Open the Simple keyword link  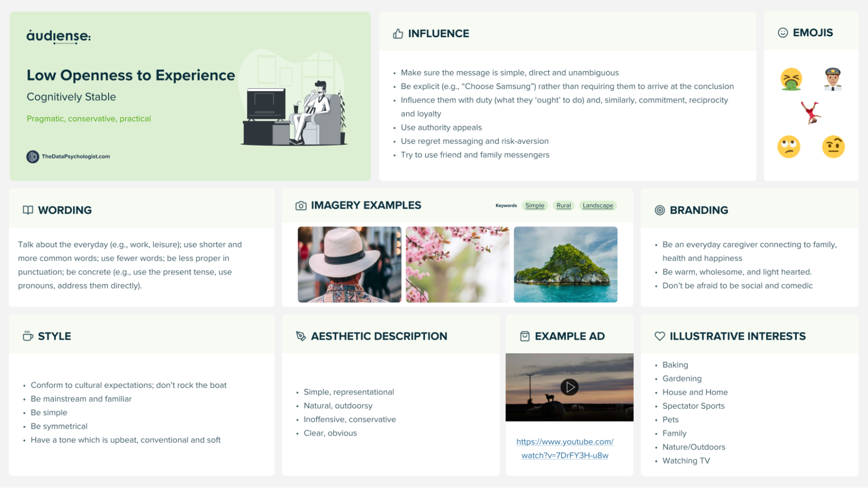pyautogui.click(x=535, y=206)
